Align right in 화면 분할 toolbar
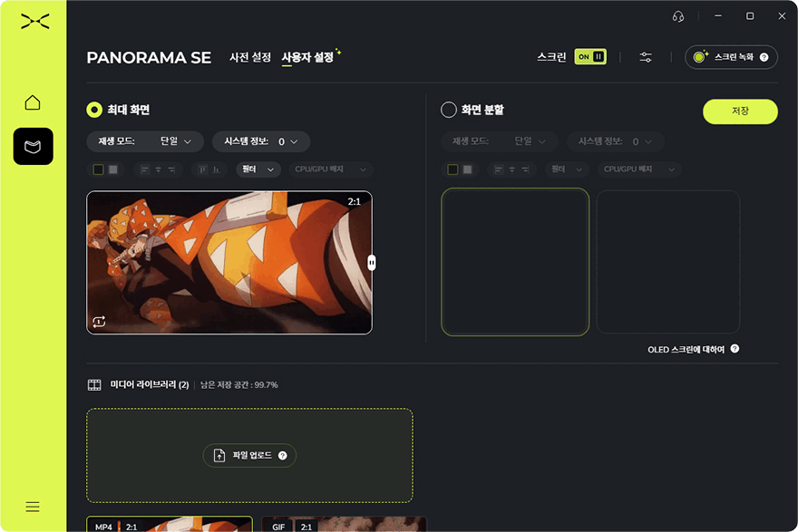The width and height of the screenshot is (798, 532). point(525,169)
